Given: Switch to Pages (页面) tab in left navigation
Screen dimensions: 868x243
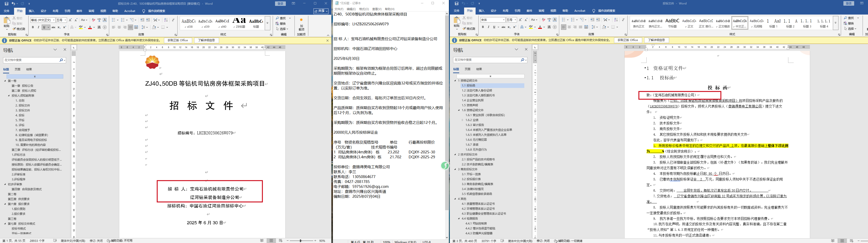Looking at the screenshot, I should 18,69.
